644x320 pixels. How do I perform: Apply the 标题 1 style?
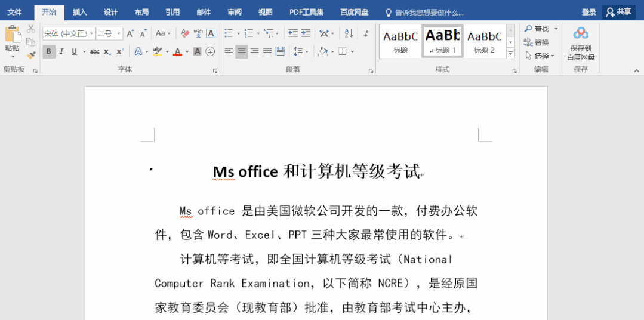442,41
